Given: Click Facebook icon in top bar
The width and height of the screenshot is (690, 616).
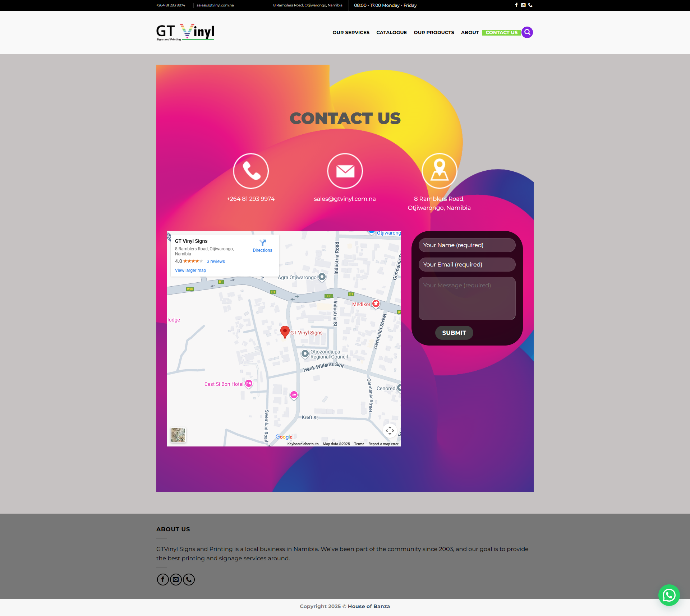Looking at the screenshot, I should pyautogui.click(x=516, y=5).
